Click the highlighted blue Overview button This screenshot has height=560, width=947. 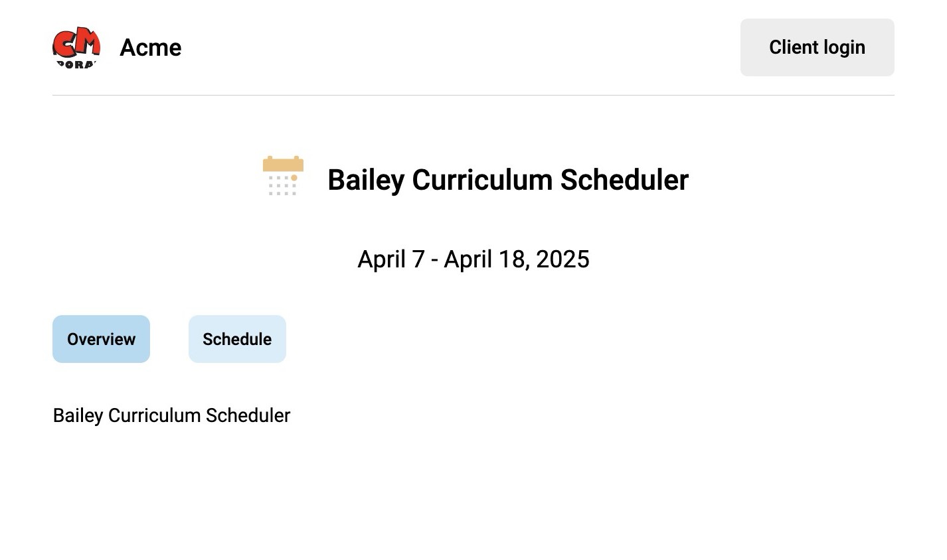101,339
